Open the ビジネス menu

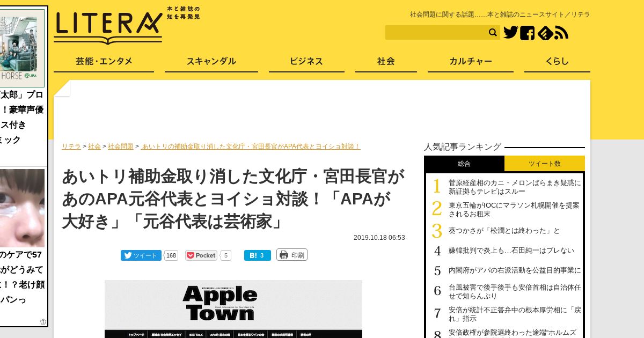coord(306,61)
